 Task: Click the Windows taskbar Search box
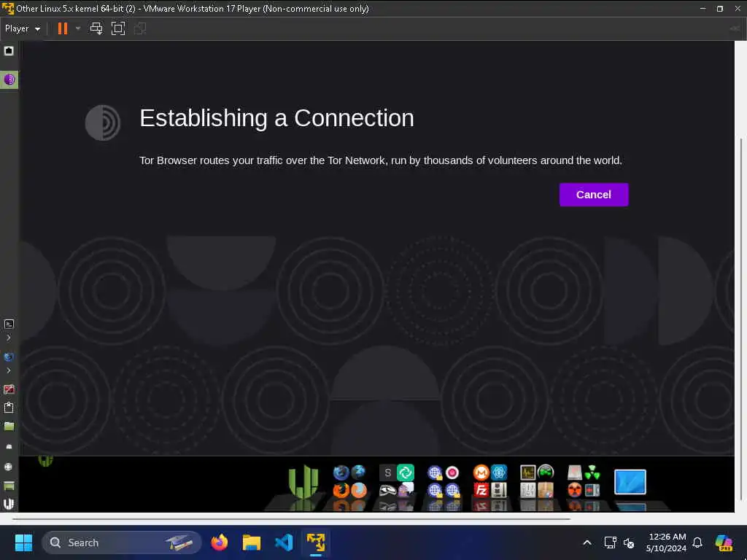coord(122,542)
